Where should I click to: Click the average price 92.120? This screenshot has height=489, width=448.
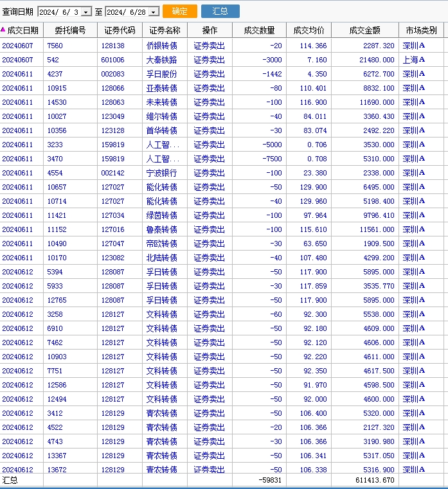315,342
